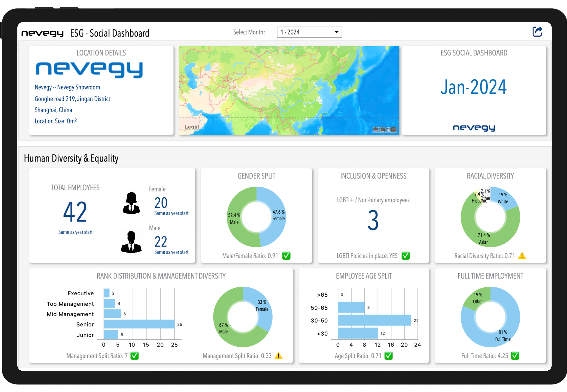Click 'Full Time Ratio: 4.25' text
The width and height of the screenshot is (567, 392).
[485, 356]
